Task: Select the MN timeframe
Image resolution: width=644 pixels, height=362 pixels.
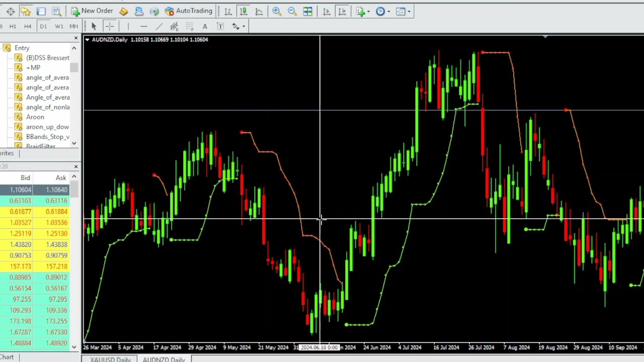Action: pyautogui.click(x=74, y=26)
